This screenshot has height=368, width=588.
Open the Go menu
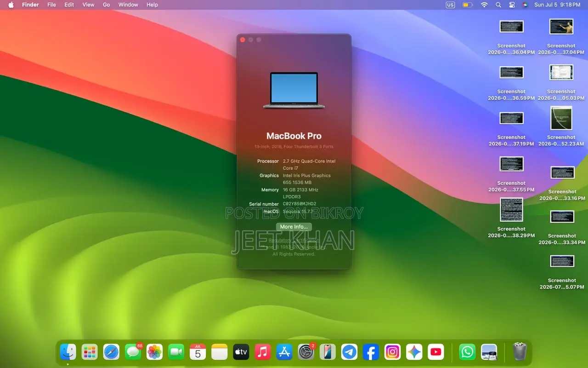106,5
